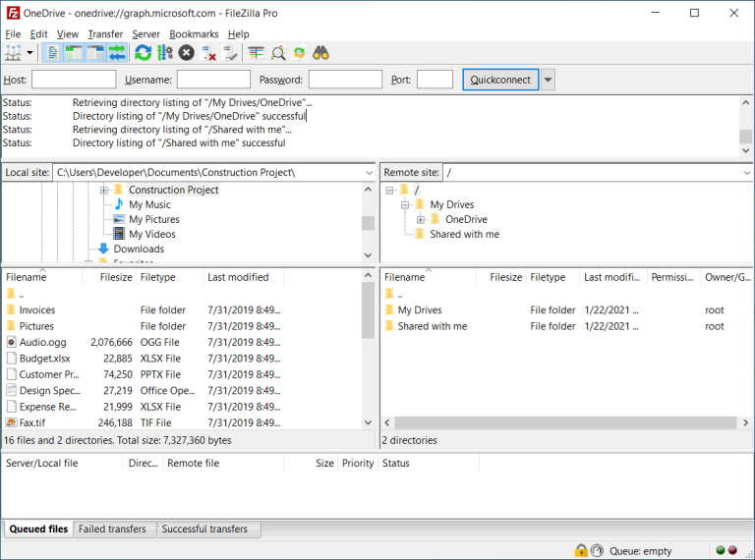755x560 pixels.
Task: Select the Fax.tif file
Action: [182, 422]
